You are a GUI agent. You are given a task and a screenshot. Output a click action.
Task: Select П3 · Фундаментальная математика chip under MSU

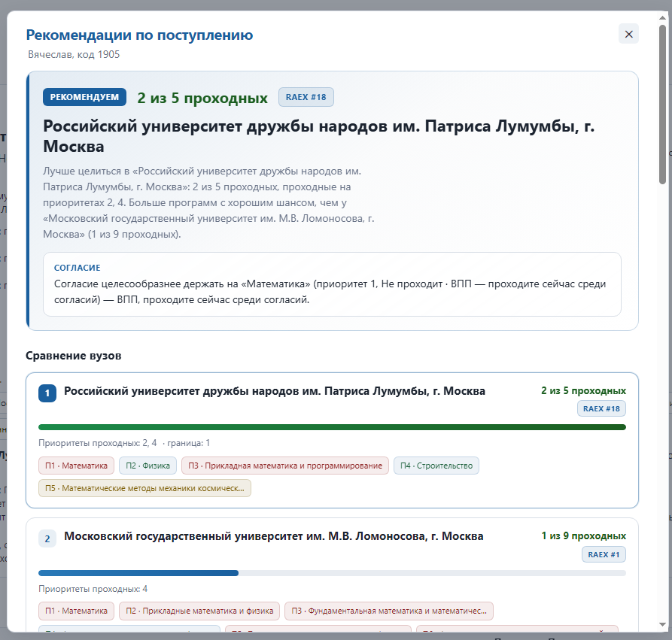click(x=389, y=611)
